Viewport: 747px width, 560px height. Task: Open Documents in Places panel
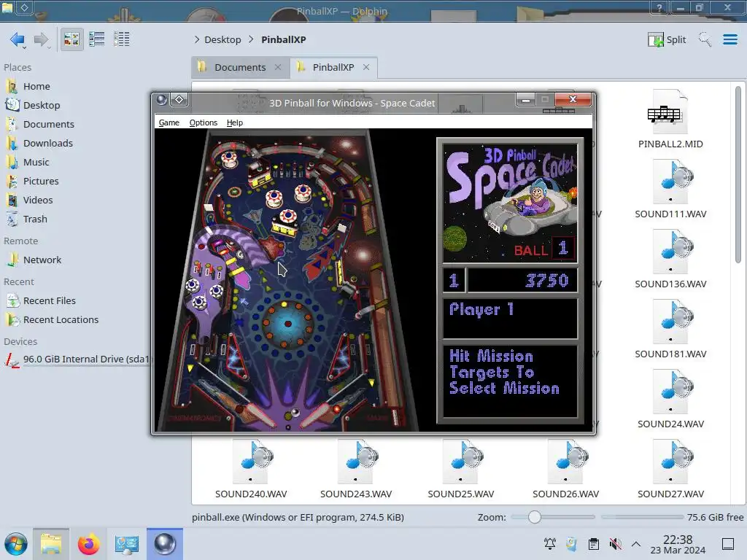coord(49,124)
